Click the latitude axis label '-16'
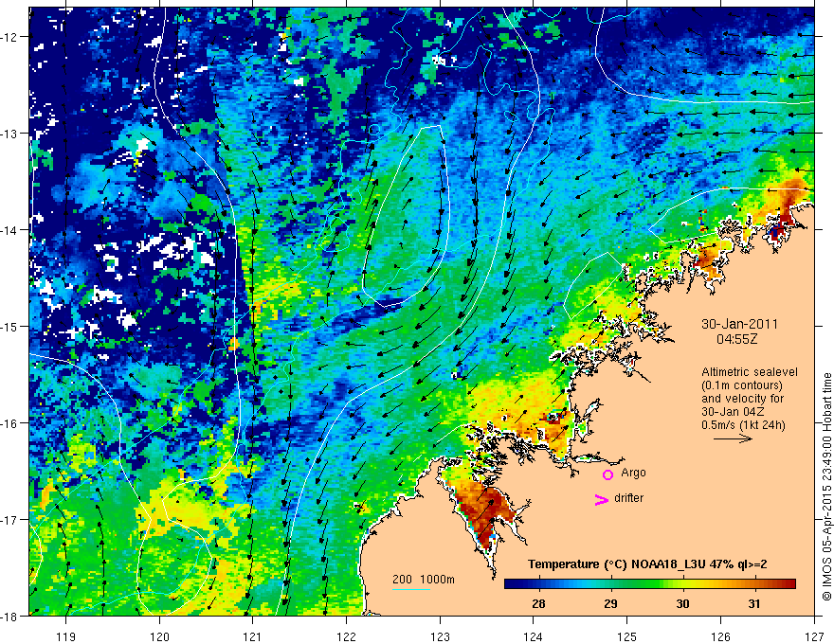 (x=10, y=423)
